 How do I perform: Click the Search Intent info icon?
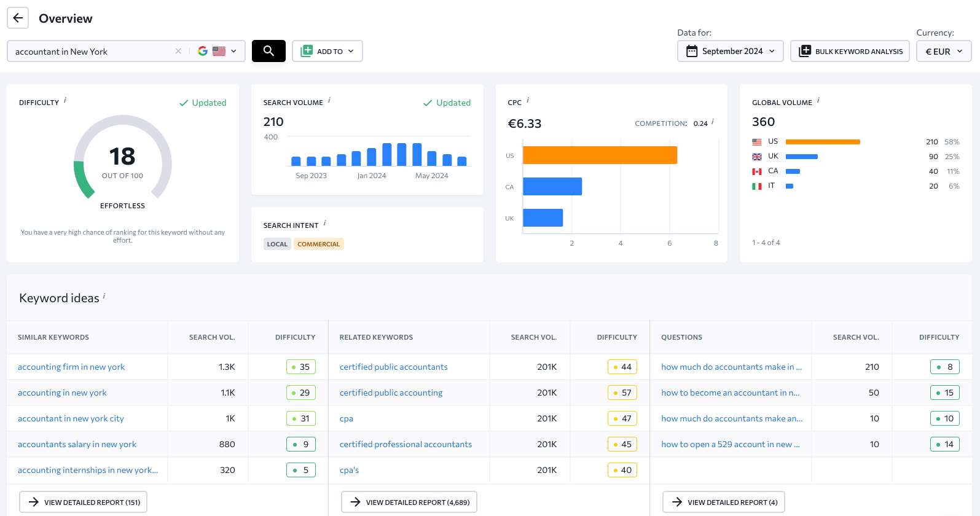click(325, 222)
